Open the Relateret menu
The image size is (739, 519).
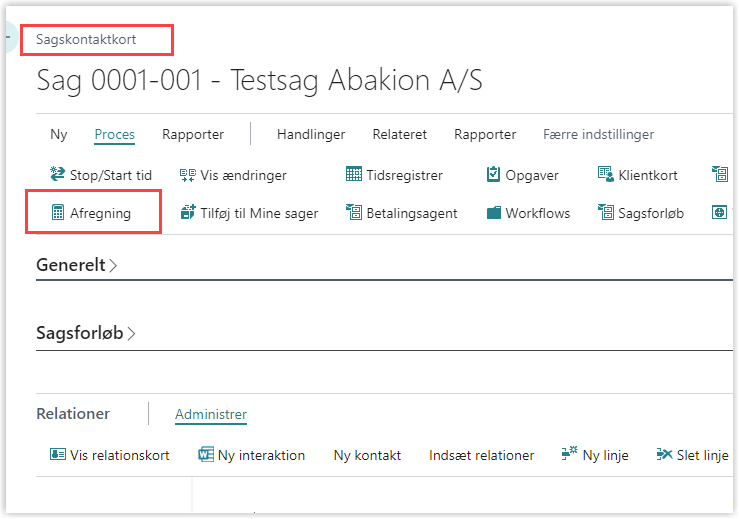[399, 134]
